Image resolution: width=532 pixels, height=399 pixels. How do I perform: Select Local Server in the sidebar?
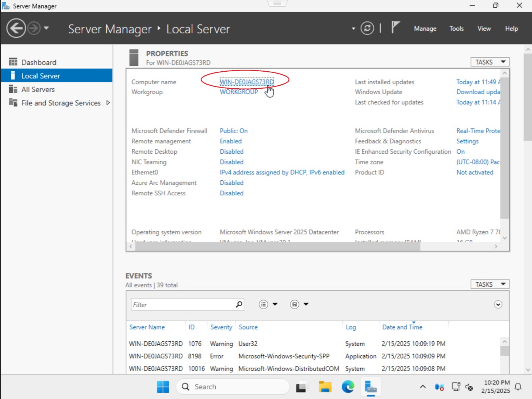(x=56, y=76)
